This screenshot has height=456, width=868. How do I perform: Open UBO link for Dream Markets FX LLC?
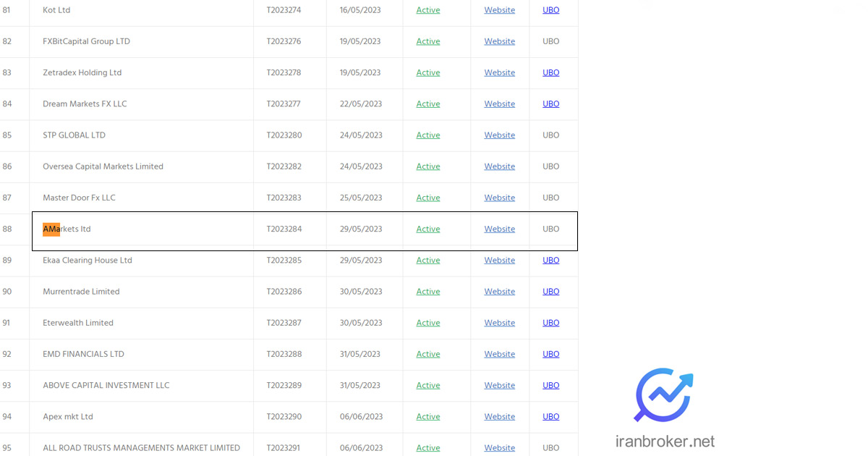pos(551,104)
